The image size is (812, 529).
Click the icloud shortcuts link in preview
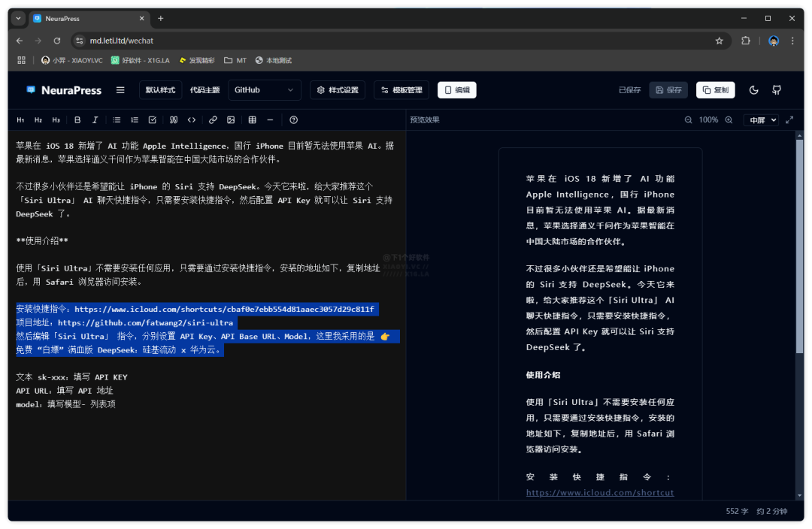[600, 493]
